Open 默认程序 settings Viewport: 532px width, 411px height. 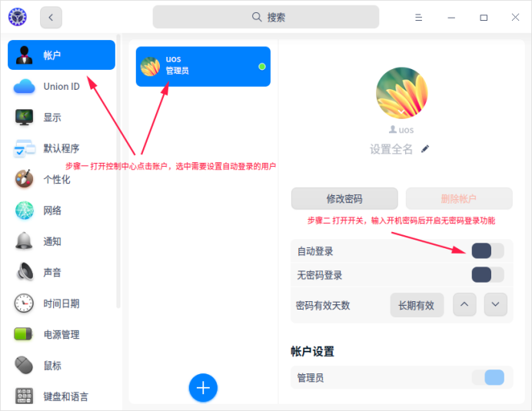pyautogui.click(x=62, y=148)
